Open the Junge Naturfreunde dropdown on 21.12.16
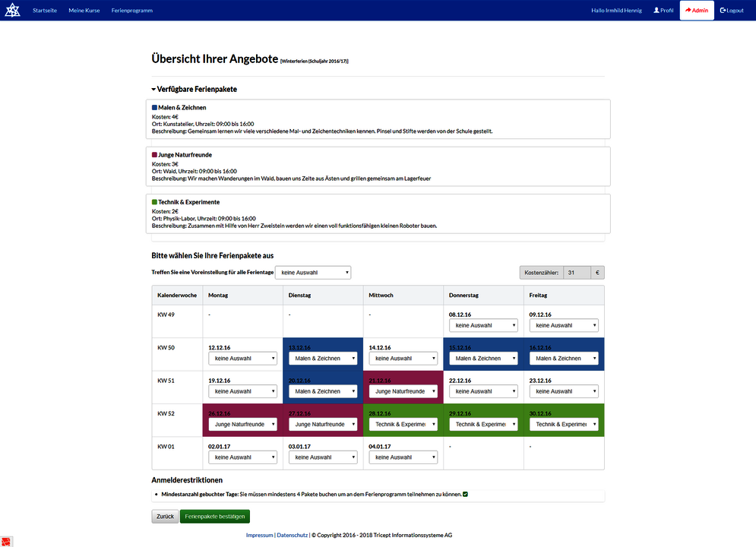This screenshot has height=547, width=756. click(403, 390)
